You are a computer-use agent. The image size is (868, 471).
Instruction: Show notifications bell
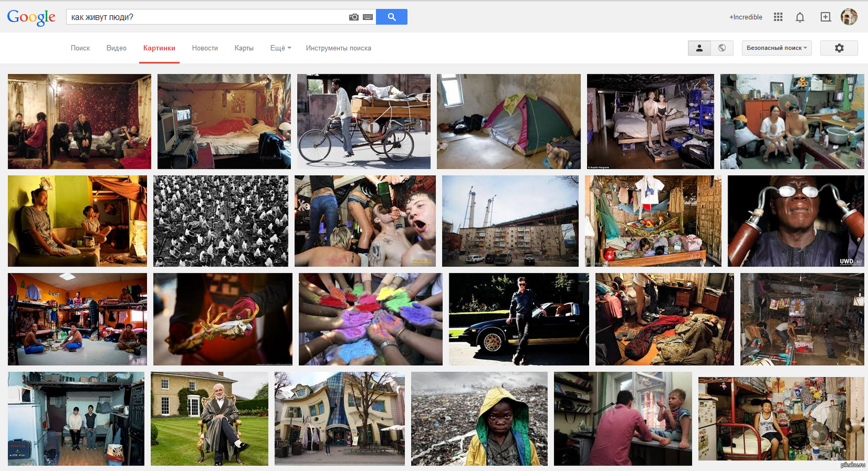point(800,17)
